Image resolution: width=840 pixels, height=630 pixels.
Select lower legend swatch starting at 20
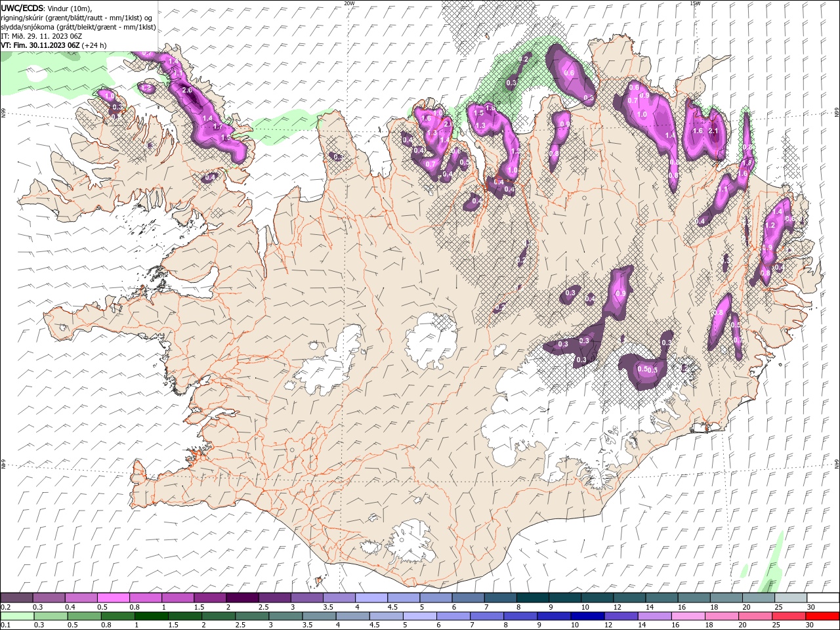[x=755, y=616]
